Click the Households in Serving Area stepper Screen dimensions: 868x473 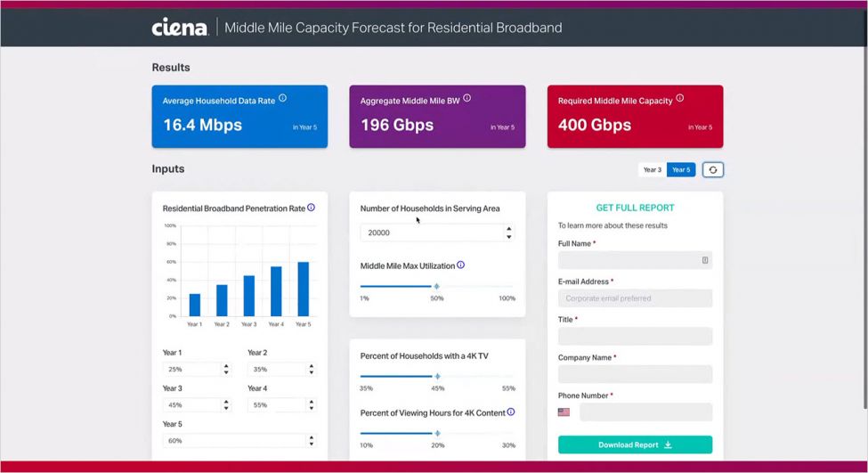509,232
